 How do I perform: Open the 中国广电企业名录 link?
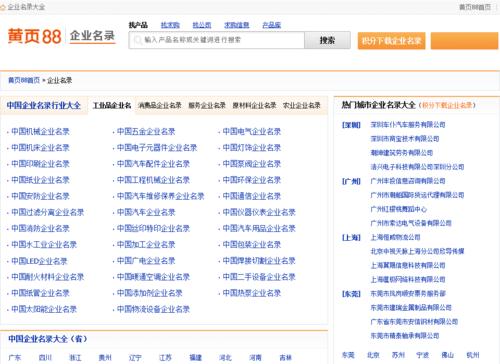pos(146,261)
